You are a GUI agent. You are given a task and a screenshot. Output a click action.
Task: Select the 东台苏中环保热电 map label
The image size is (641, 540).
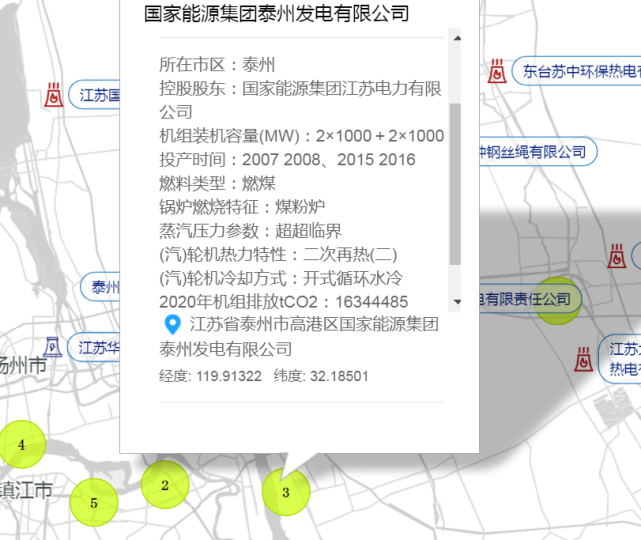(x=577, y=71)
